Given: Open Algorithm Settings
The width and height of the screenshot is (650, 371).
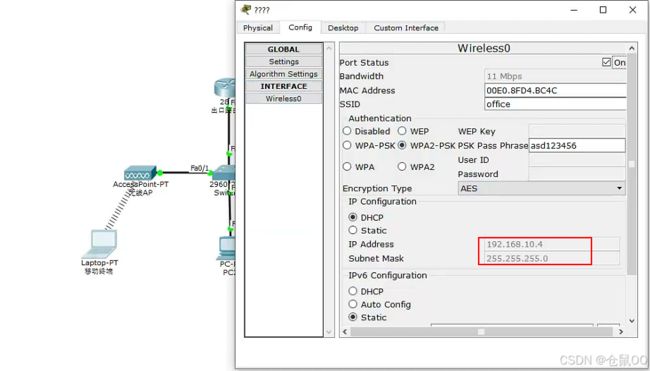Looking at the screenshot, I should click(x=284, y=74).
